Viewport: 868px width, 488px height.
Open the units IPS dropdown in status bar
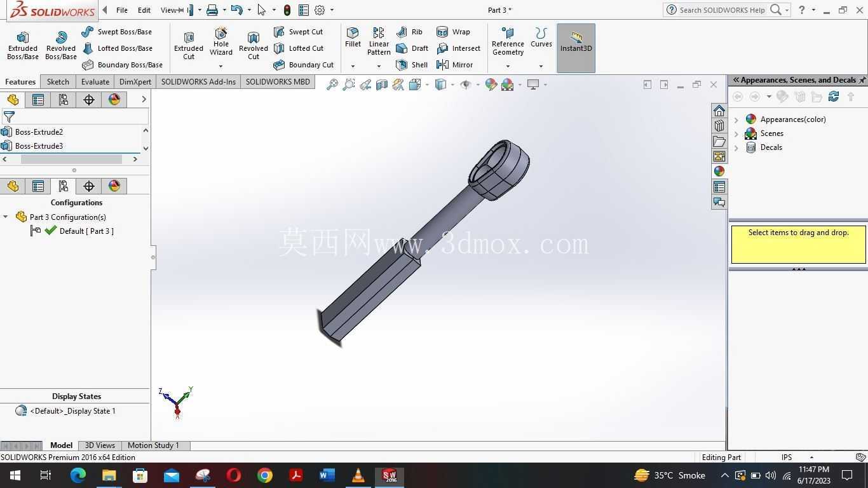[x=811, y=457]
